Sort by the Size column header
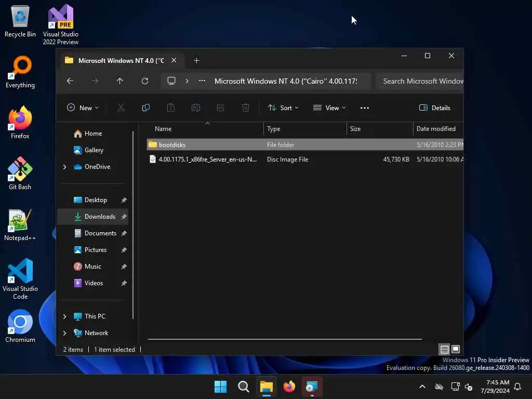The width and height of the screenshot is (532, 399). [380, 129]
